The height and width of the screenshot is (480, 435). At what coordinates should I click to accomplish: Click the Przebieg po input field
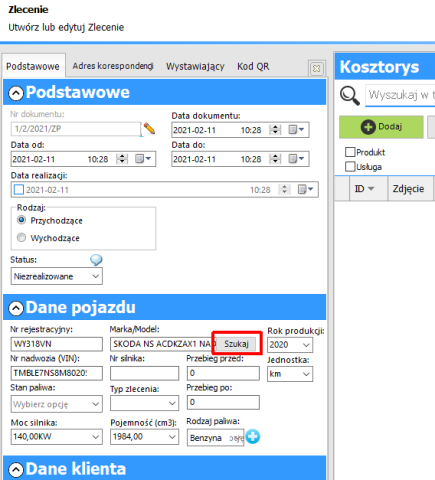click(223, 402)
